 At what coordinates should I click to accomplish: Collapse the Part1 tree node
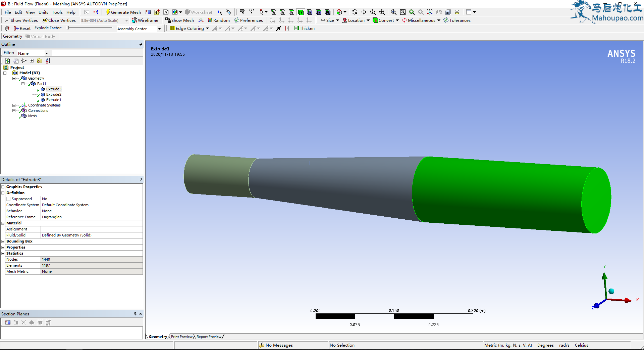[23, 84]
